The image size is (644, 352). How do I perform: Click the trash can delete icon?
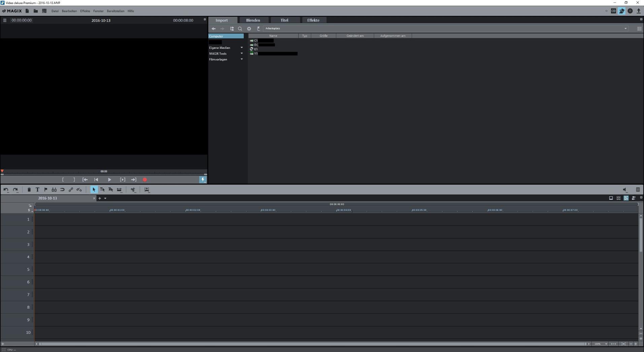[29, 190]
